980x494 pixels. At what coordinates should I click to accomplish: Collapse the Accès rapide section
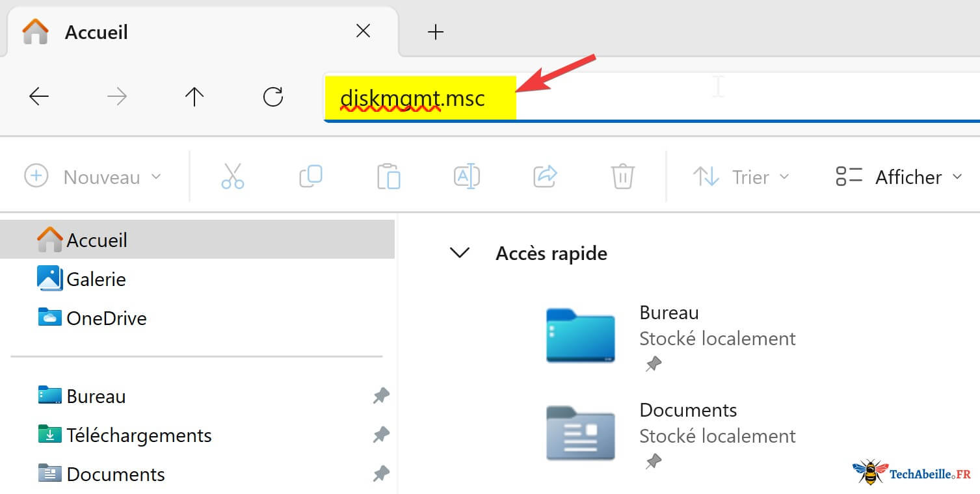(x=460, y=253)
